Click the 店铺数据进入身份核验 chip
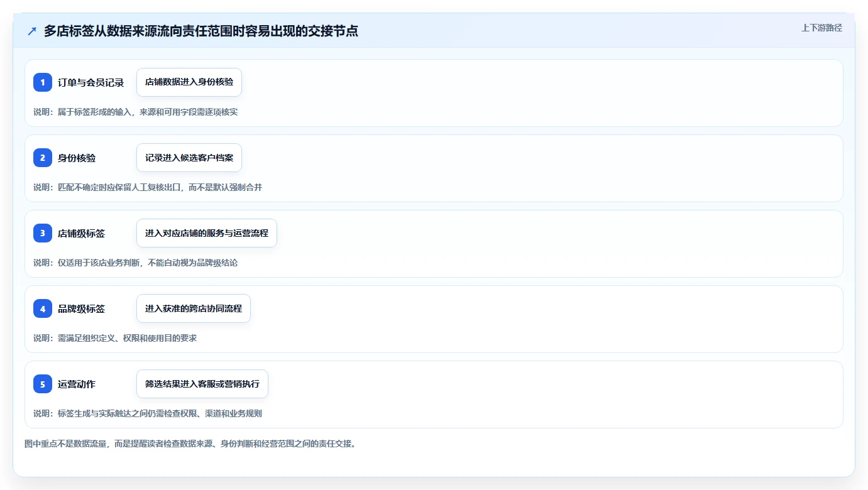Viewport: 868px width, 490px height. pos(189,82)
